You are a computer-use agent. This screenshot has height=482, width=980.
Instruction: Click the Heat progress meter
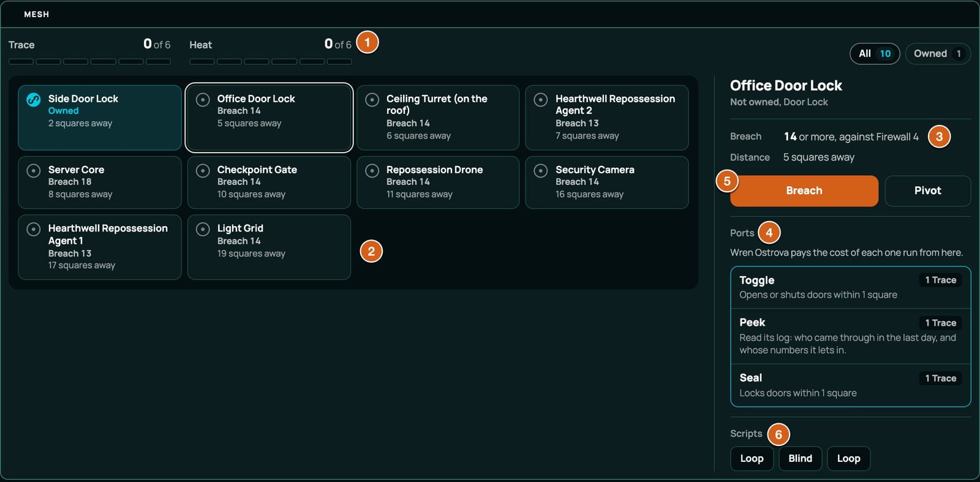tap(270, 61)
